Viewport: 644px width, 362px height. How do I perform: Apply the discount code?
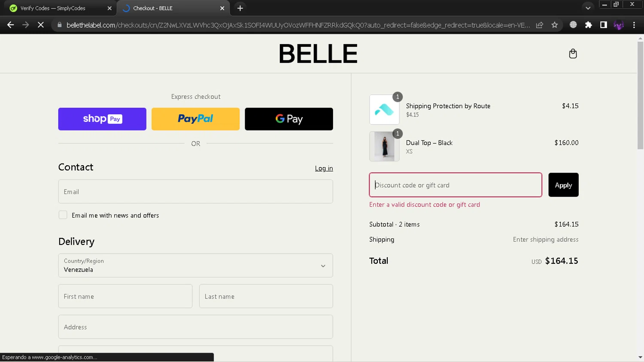click(x=563, y=185)
